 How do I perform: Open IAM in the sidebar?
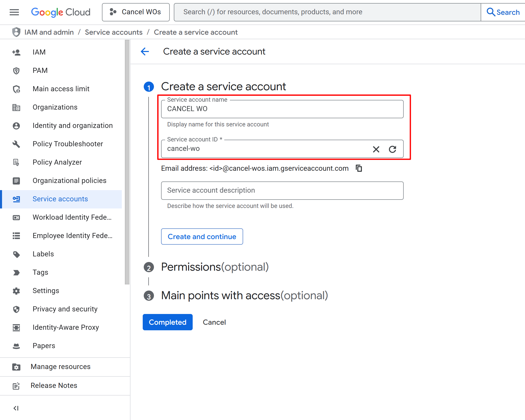tap(39, 52)
